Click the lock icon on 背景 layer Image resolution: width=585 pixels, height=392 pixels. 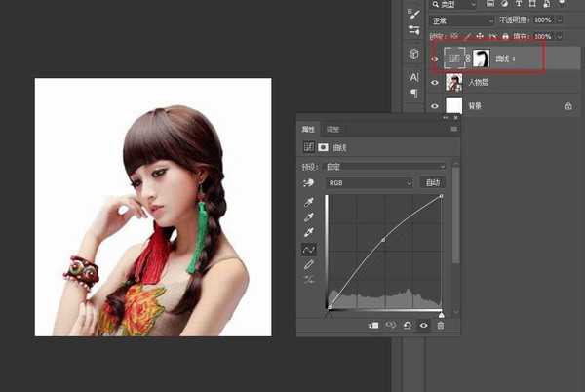pyautogui.click(x=568, y=105)
